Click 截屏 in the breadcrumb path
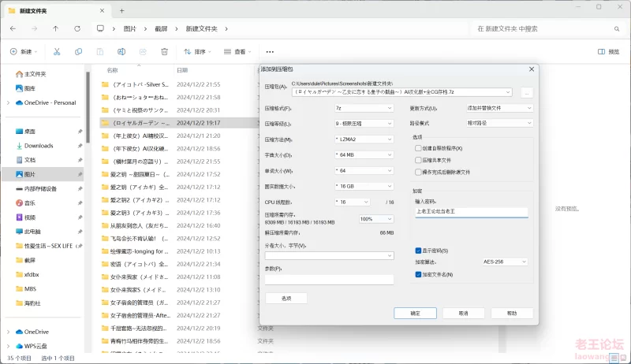 click(x=161, y=28)
